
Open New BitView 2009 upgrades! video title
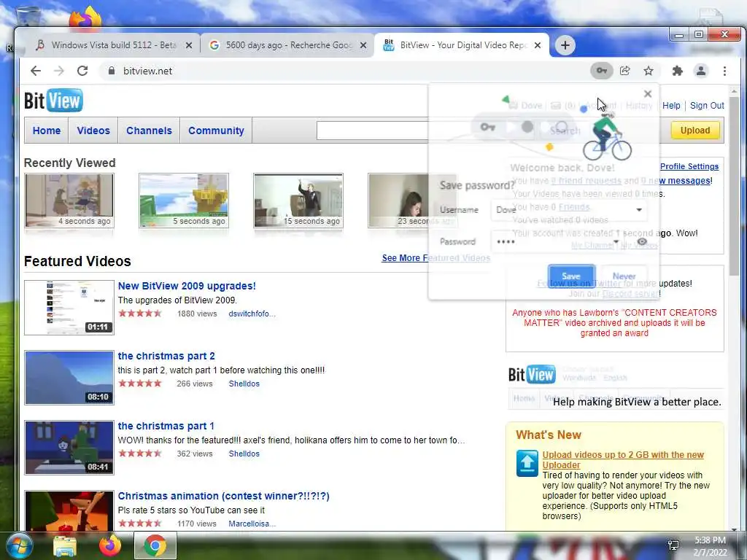tap(187, 286)
